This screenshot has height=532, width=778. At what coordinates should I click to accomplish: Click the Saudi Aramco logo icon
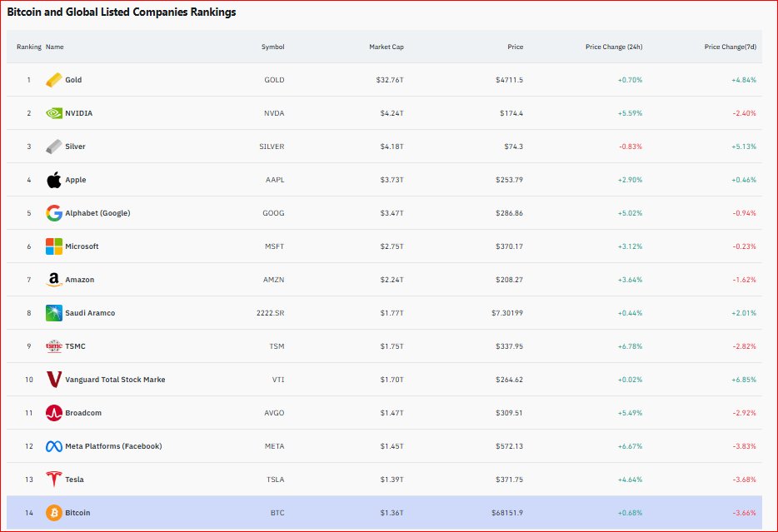click(54, 313)
